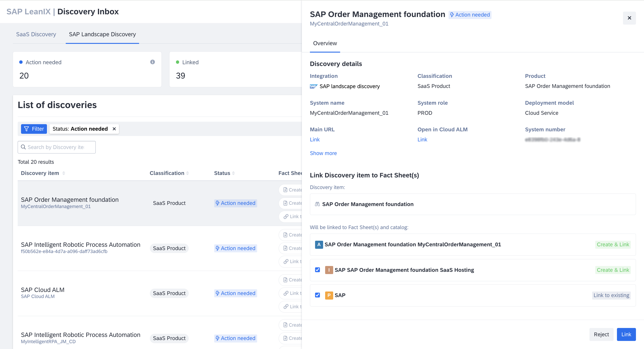The width and height of the screenshot is (644, 349).
Task: Select the SAP Landscape Discovery tab
Action: point(102,34)
